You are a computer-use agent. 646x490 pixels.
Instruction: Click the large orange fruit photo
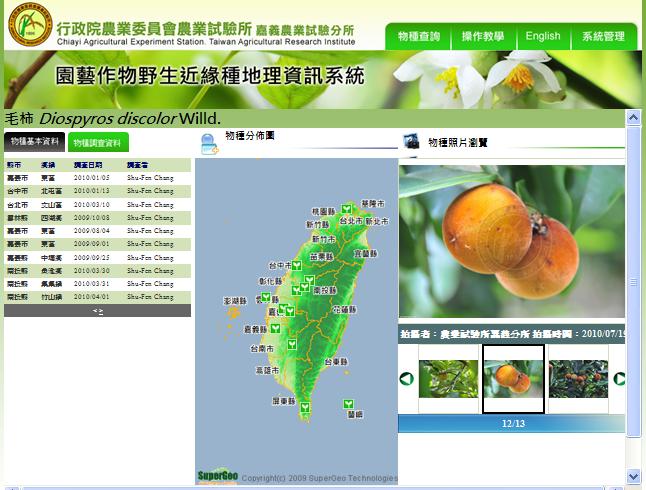[511, 241]
